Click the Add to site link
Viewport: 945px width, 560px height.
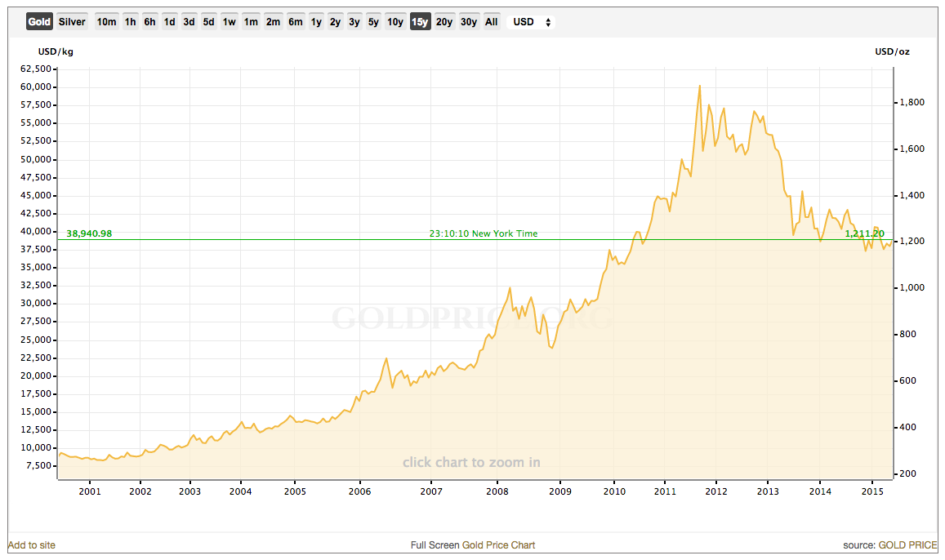32,544
